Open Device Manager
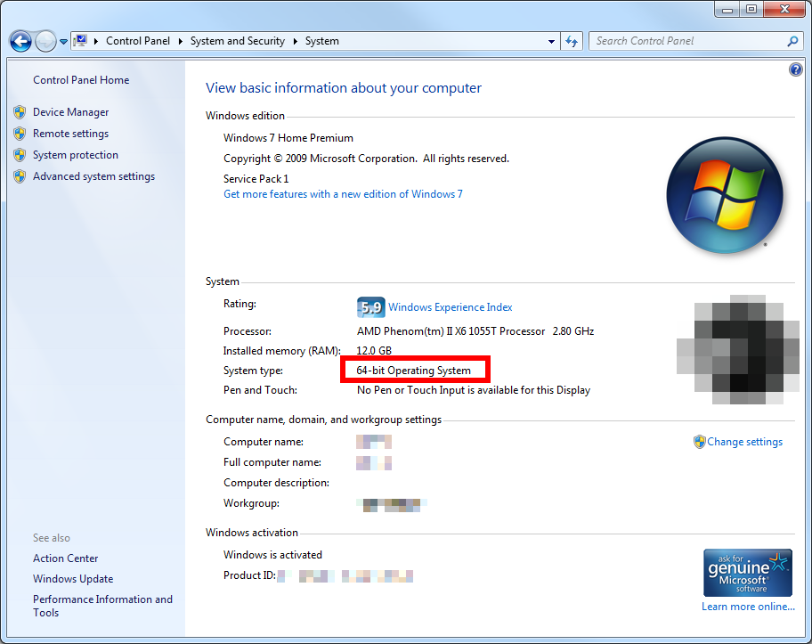This screenshot has height=644, width=812. [x=71, y=112]
